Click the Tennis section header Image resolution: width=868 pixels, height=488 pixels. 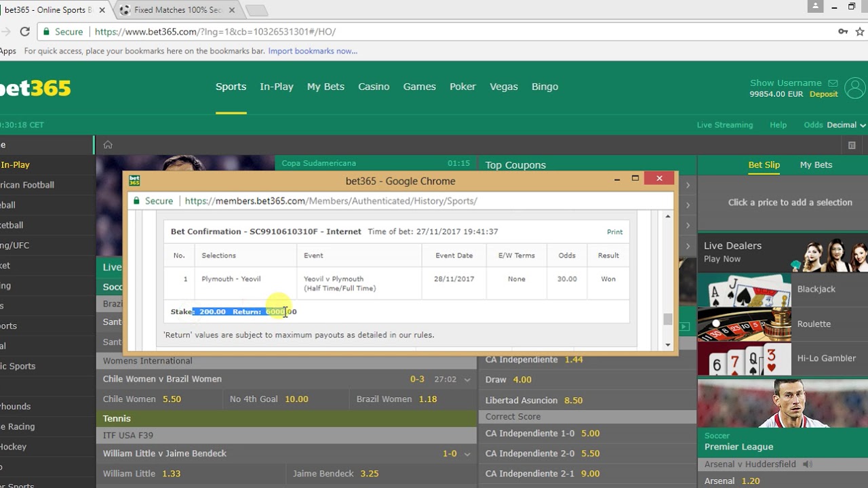coord(287,419)
